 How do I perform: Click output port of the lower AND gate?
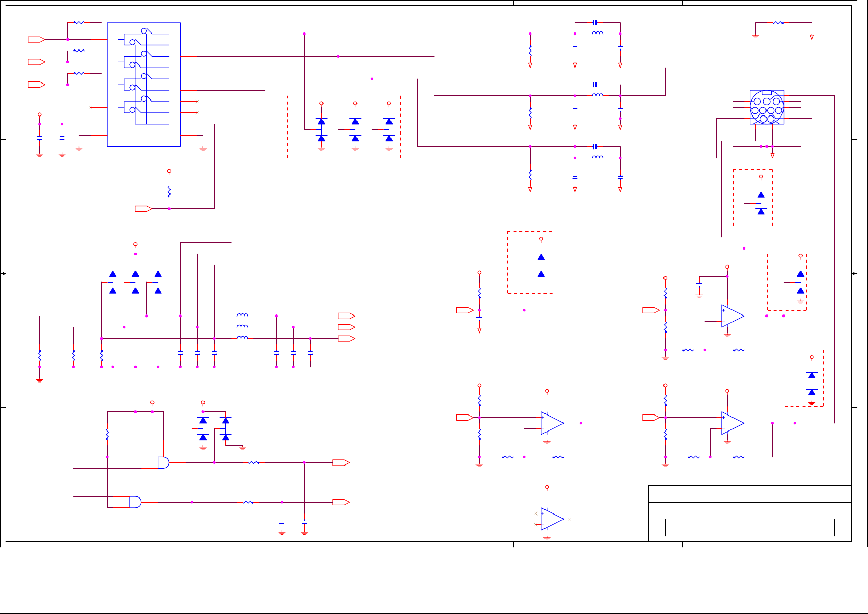[x=341, y=502]
